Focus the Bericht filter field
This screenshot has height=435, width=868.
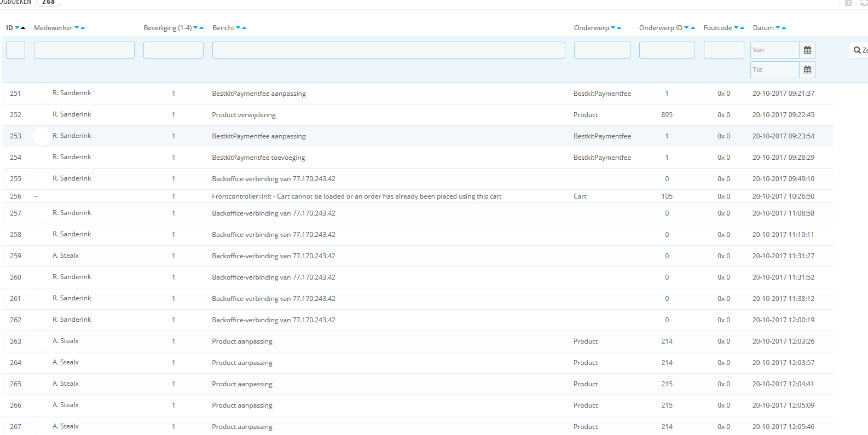[x=389, y=50]
